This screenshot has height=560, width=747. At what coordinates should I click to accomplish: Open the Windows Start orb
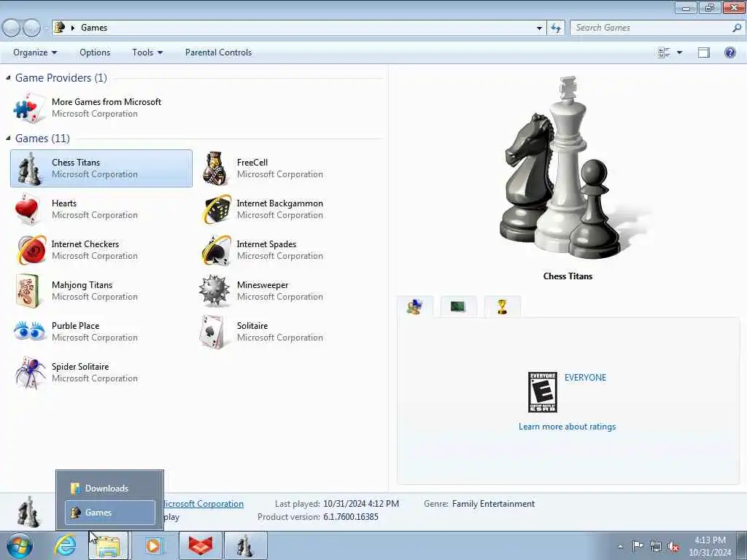[20, 545]
